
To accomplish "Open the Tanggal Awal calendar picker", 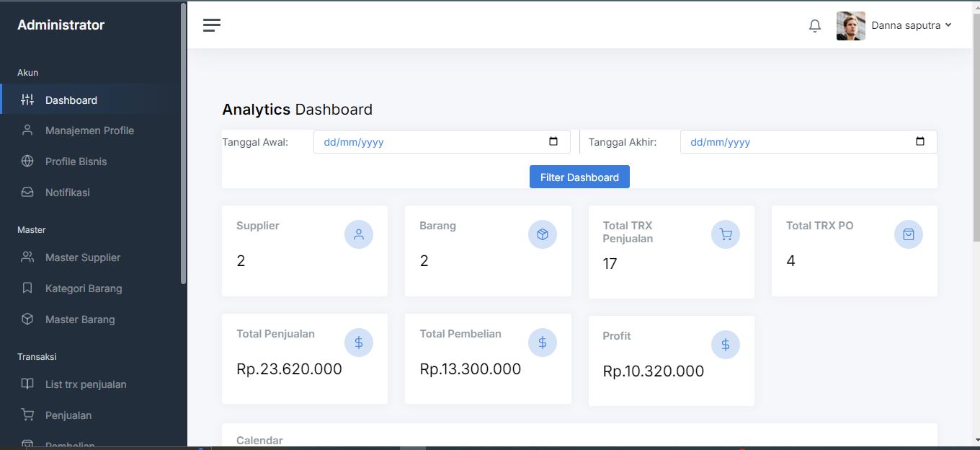I will [553, 141].
